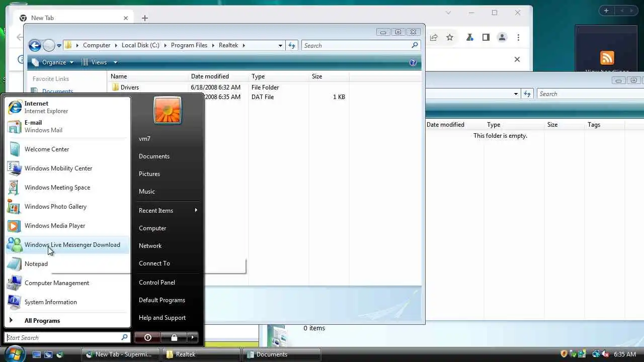This screenshot has height=362, width=644.
Task: Open Pictures from the Start menu
Action: [168, 174]
